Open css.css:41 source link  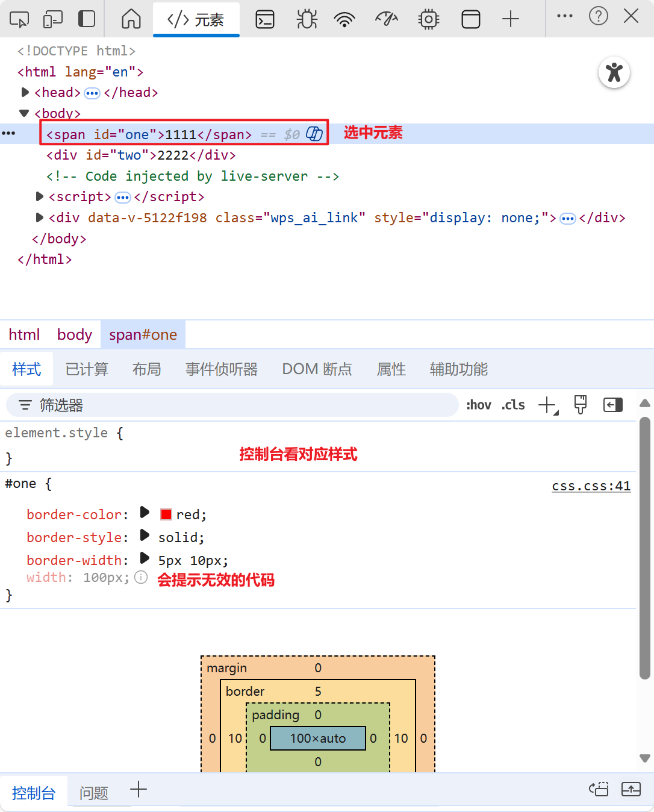point(591,486)
